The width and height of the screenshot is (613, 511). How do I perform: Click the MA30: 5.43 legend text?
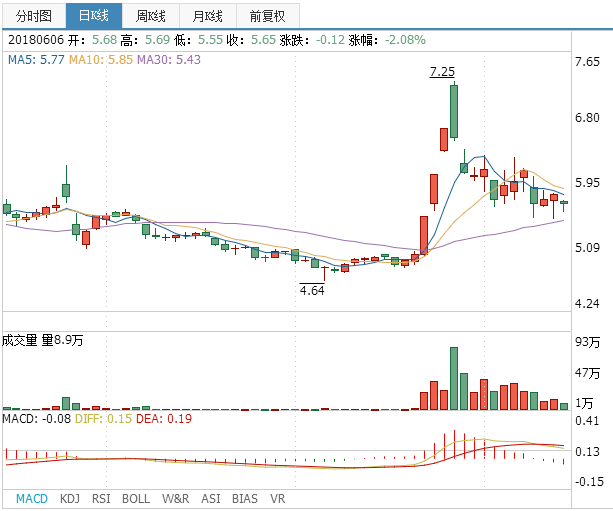[169, 60]
